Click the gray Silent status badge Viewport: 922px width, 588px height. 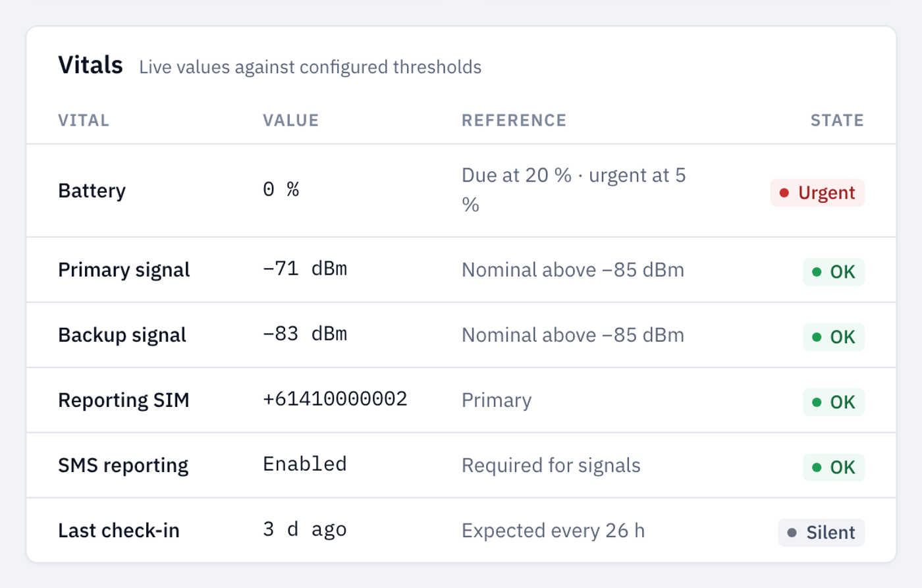(x=821, y=532)
